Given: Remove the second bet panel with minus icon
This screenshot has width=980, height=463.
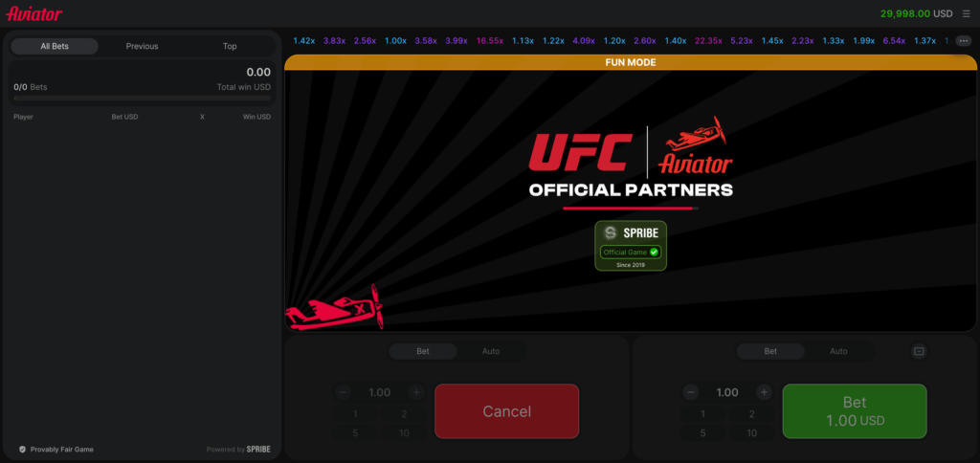Looking at the screenshot, I should point(919,351).
